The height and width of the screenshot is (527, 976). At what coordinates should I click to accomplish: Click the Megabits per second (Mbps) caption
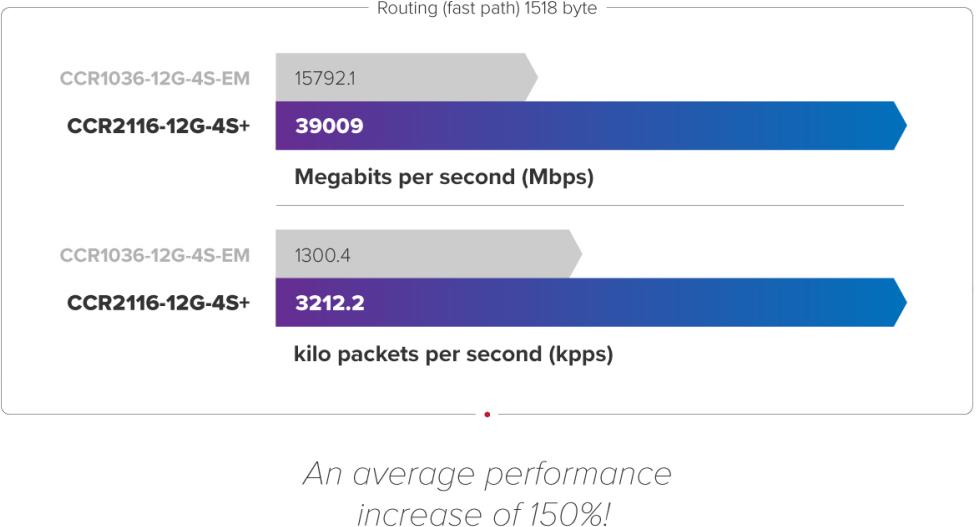[x=444, y=178]
